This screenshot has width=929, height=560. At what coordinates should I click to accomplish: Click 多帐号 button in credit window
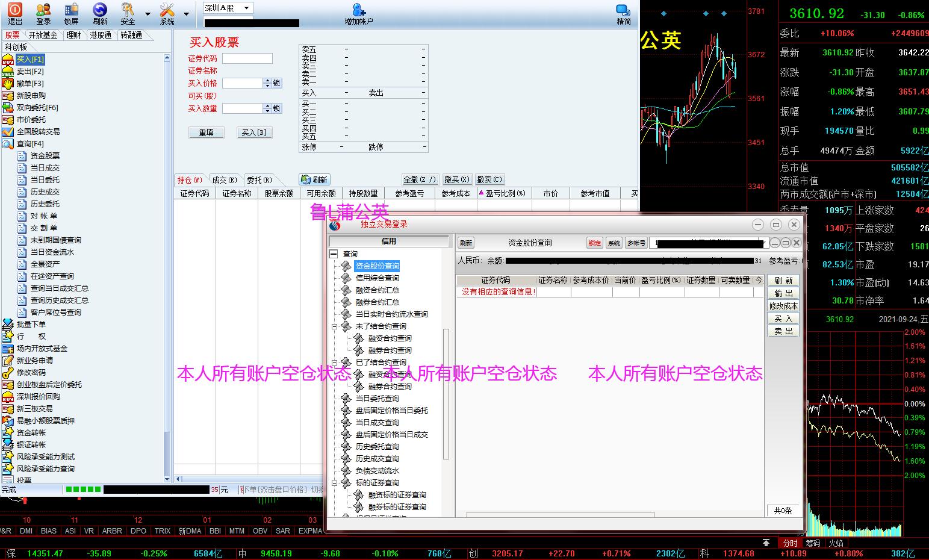[x=636, y=243]
